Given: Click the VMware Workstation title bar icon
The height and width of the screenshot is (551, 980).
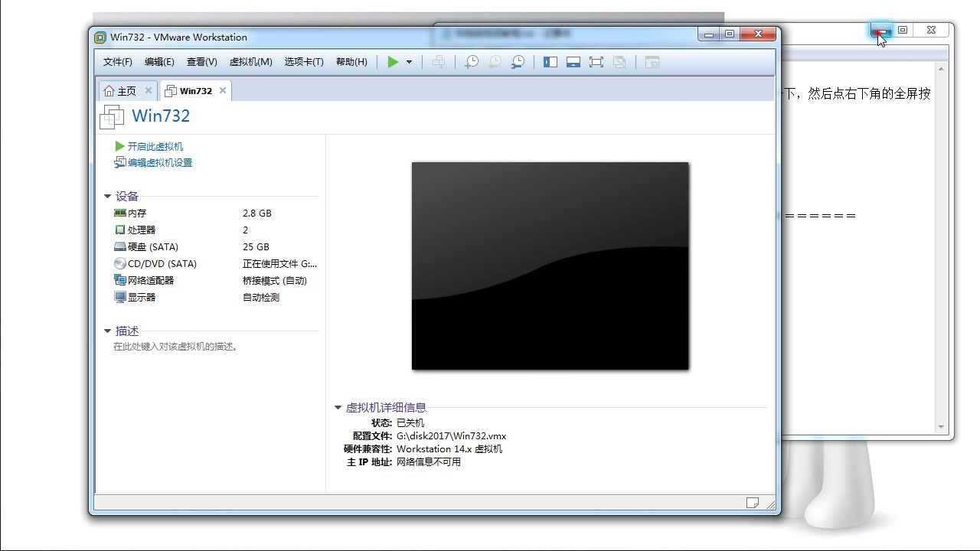Looking at the screenshot, I should 100,37.
